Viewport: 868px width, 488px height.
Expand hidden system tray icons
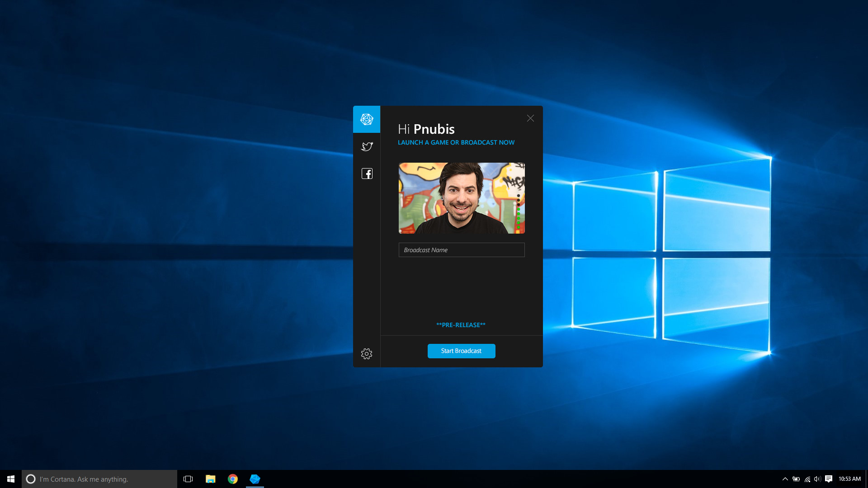pos(785,479)
